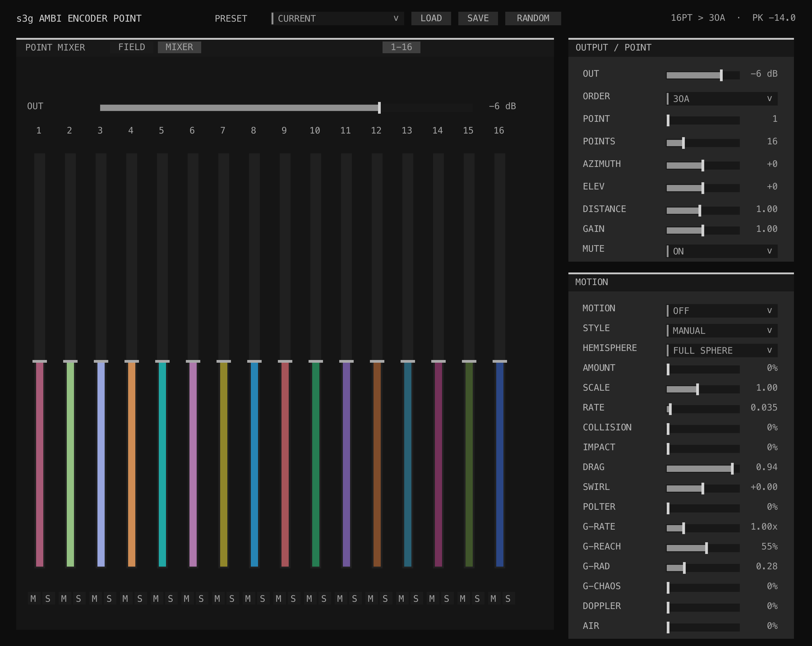Click the channel 8 blue fader
Image resolution: width=812 pixels, height=646 pixels.
point(254,361)
